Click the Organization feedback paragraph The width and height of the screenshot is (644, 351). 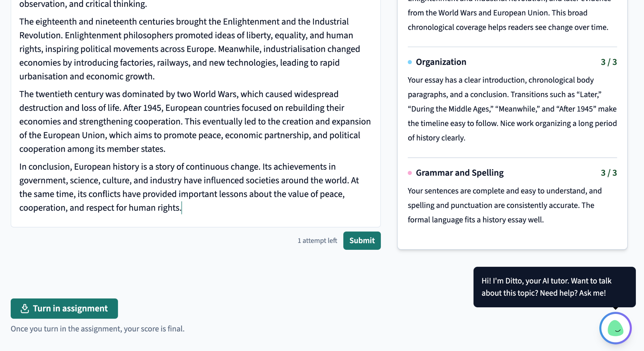point(512,109)
